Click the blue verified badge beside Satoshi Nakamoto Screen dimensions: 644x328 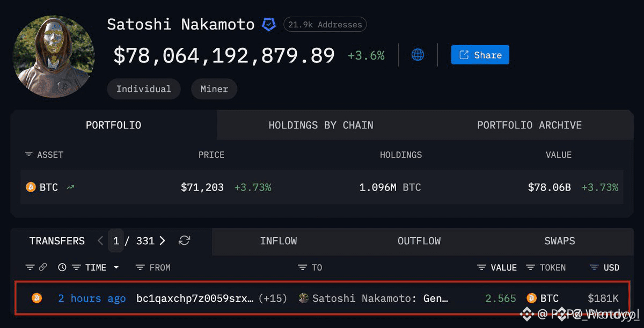tap(268, 25)
